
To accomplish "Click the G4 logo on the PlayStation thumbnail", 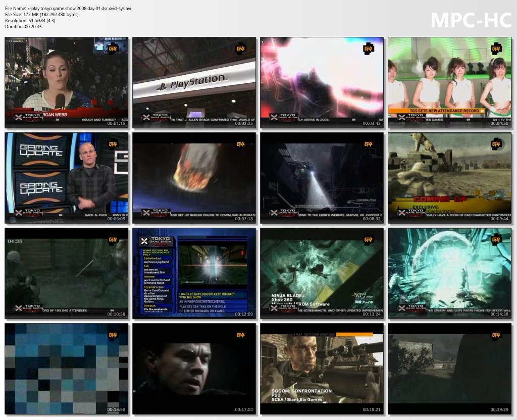I will [241, 48].
